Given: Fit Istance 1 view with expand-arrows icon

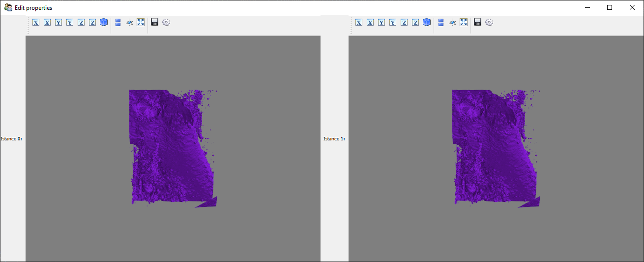Looking at the screenshot, I should point(464,22).
